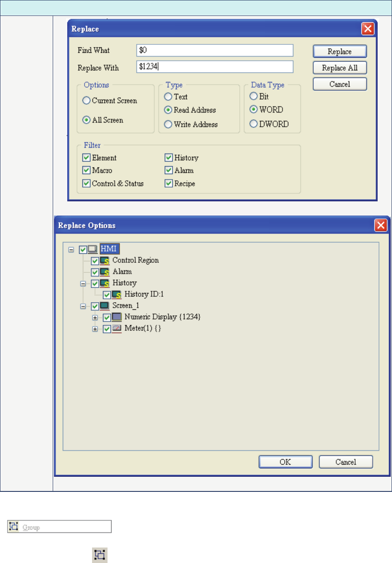Select the Screen_1 tree label

[x=126, y=305]
